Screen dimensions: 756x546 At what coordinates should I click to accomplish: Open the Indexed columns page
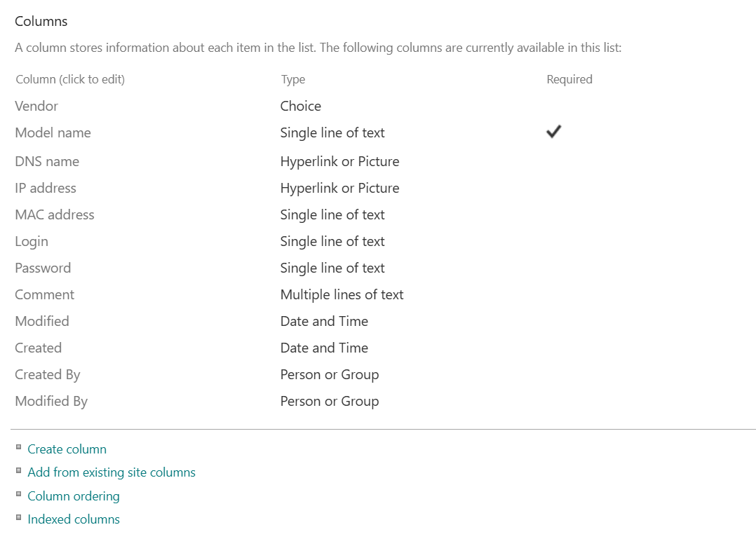74,519
